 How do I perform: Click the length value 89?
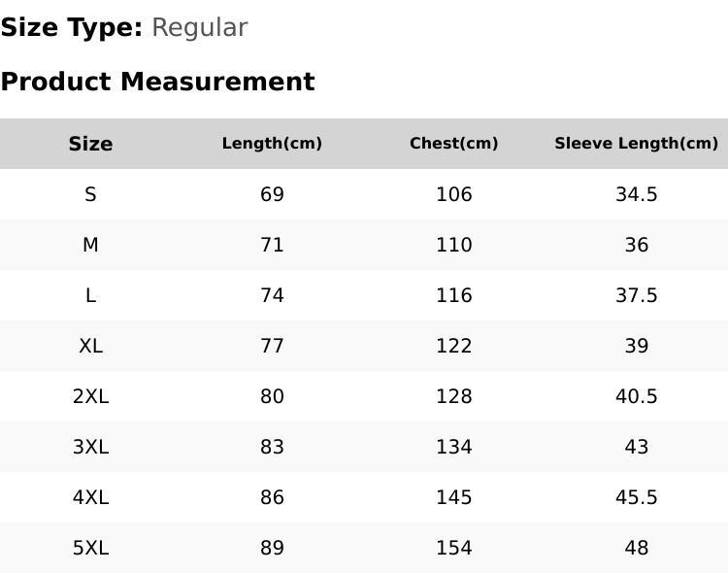(272, 548)
